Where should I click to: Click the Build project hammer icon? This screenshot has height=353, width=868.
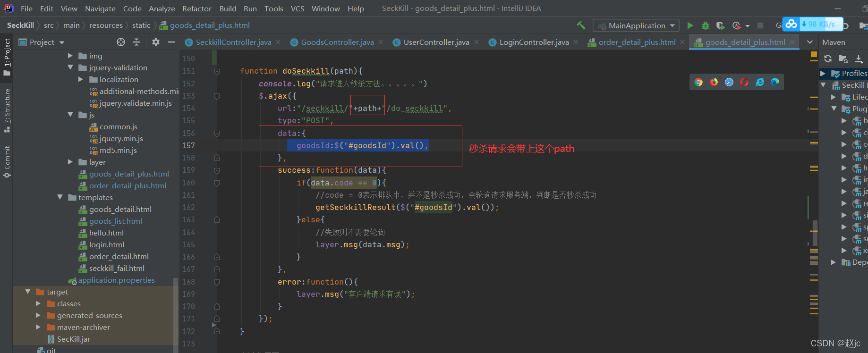(x=581, y=25)
